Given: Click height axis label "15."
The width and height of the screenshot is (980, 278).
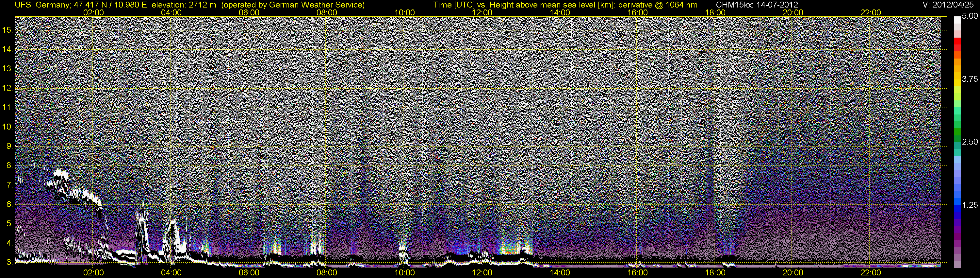Looking at the screenshot, I should pyautogui.click(x=8, y=30).
